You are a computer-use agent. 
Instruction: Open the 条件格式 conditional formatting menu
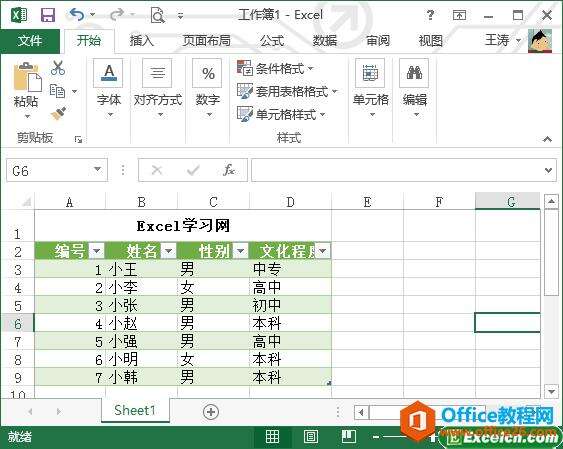point(276,68)
